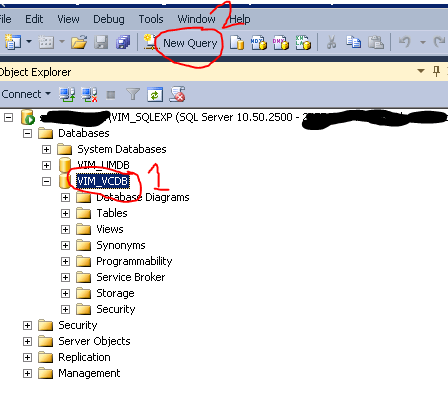Open an Analysis Services MDX Query
This screenshot has width=448, height=396.
[259, 42]
